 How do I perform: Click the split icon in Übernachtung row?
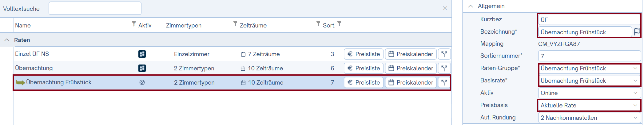coord(444,68)
